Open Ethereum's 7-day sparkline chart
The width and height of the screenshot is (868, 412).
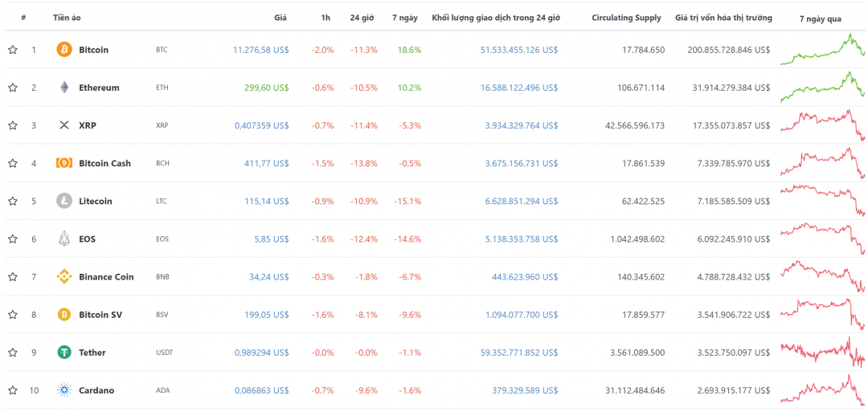pyautogui.click(x=823, y=88)
